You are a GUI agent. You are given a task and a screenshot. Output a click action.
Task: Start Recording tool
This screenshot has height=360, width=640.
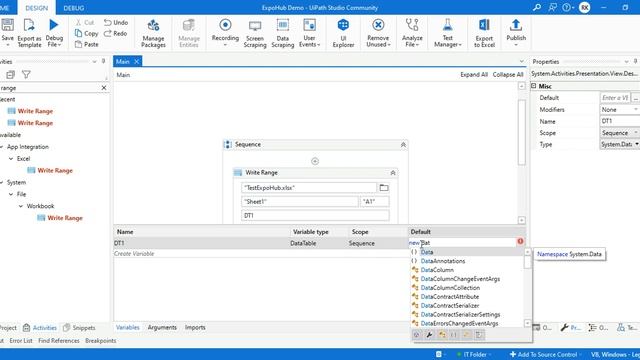click(x=225, y=33)
